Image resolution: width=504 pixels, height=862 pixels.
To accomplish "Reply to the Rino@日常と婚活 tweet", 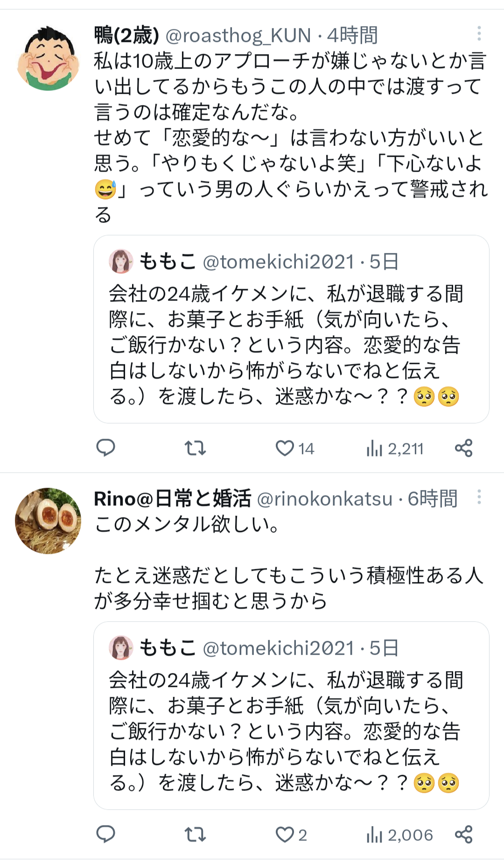I will click(105, 834).
